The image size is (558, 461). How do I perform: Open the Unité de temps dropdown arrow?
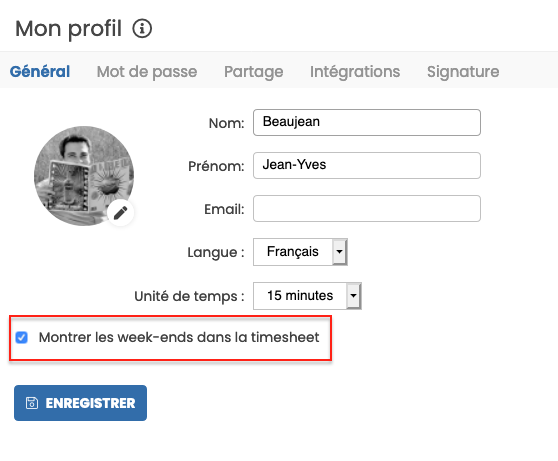point(353,296)
